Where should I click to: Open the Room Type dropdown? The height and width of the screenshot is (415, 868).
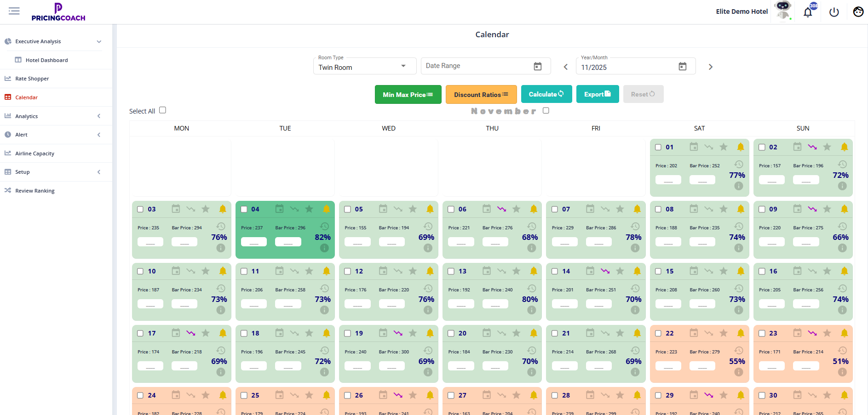(x=364, y=66)
